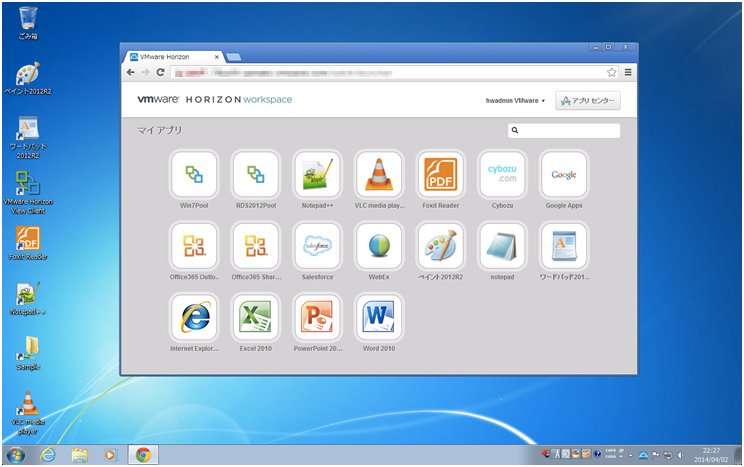Show hidden system tray icons
The height and width of the screenshot is (467, 744).
[x=631, y=456]
